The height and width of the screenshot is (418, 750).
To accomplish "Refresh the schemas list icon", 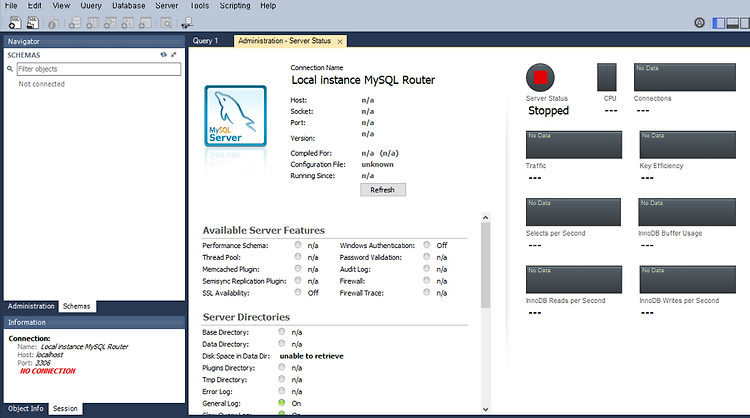I will pyautogui.click(x=164, y=55).
